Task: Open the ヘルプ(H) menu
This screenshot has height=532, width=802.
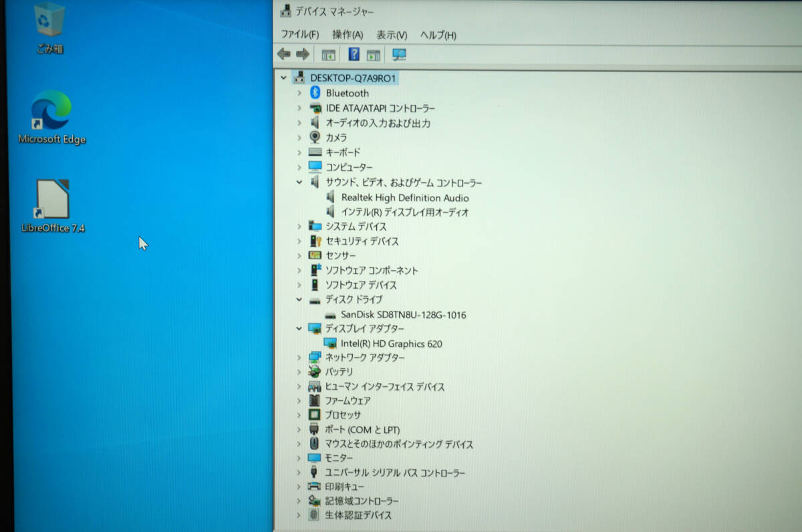Action: pos(438,35)
